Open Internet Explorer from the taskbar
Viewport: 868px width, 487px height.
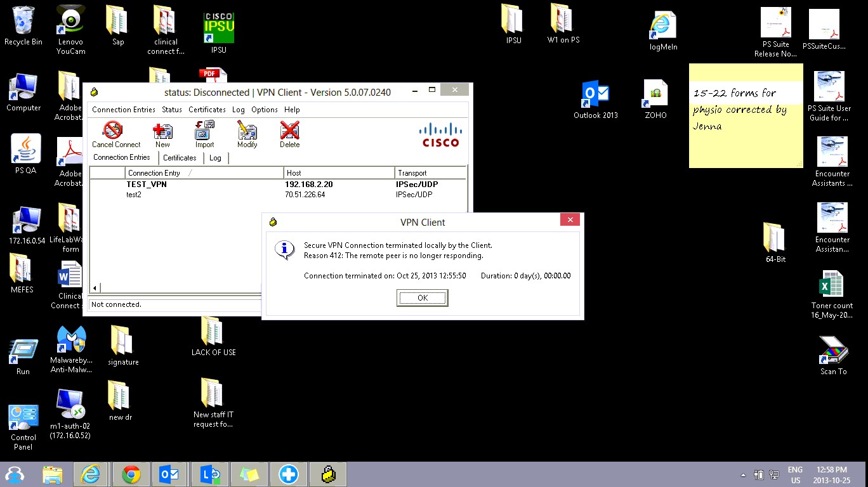[x=91, y=474]
